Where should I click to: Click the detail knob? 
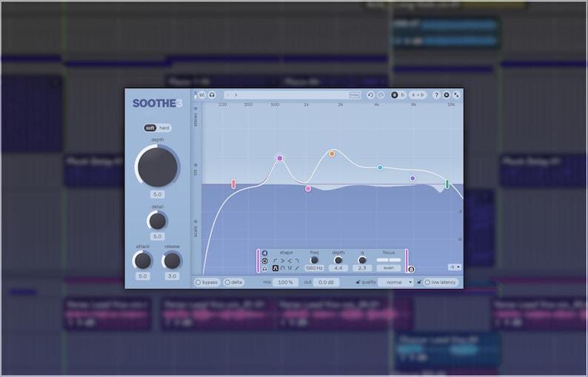[158, 221]
